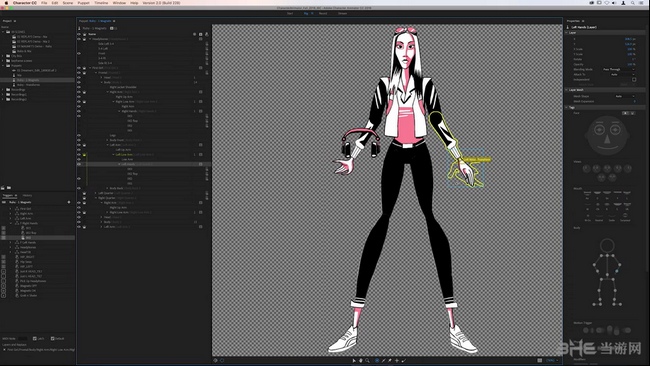The height and width of the screenshot is (366, 650).
Task: Select the Hand pan tool in the bottom toolbar
Action: (361, 361)
